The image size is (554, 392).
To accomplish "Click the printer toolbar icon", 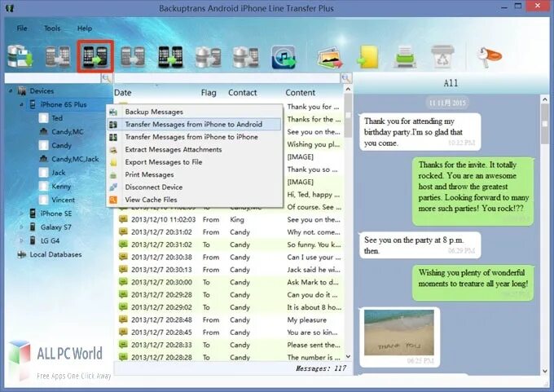I will (405, 56).
